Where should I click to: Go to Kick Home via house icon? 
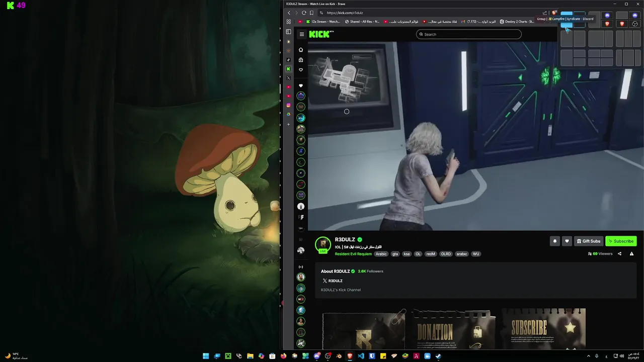point(301,50)
